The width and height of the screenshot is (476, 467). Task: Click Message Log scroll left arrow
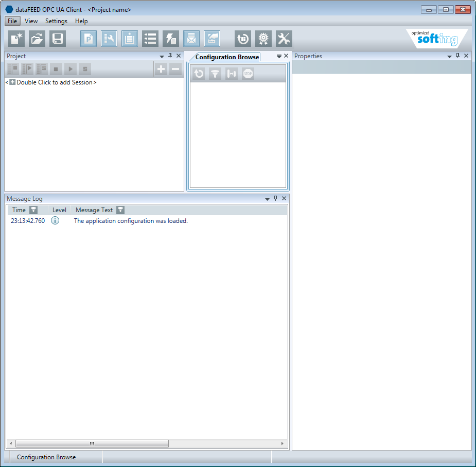(11, 444)
